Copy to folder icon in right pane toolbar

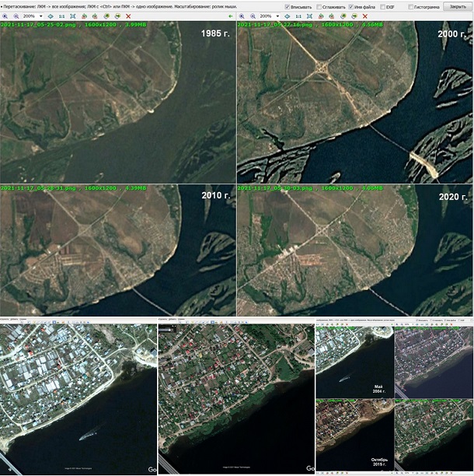343,16
